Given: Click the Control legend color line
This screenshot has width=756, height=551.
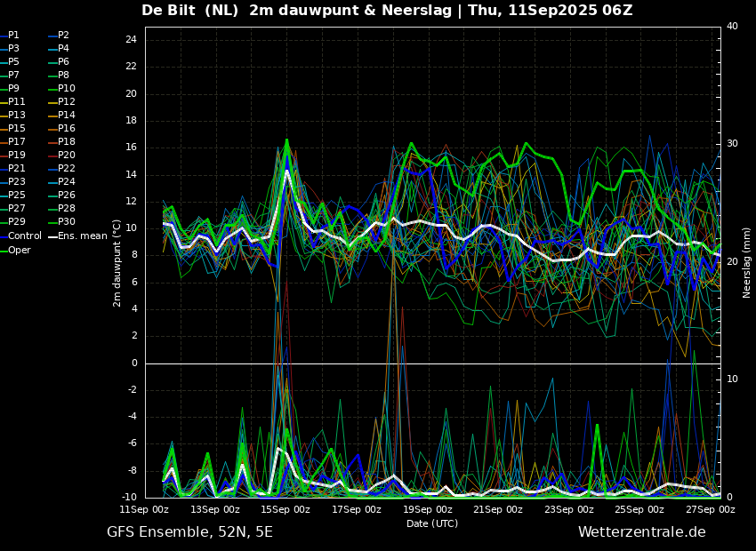Looking at the screenshot, I should (x=4, y=236).
